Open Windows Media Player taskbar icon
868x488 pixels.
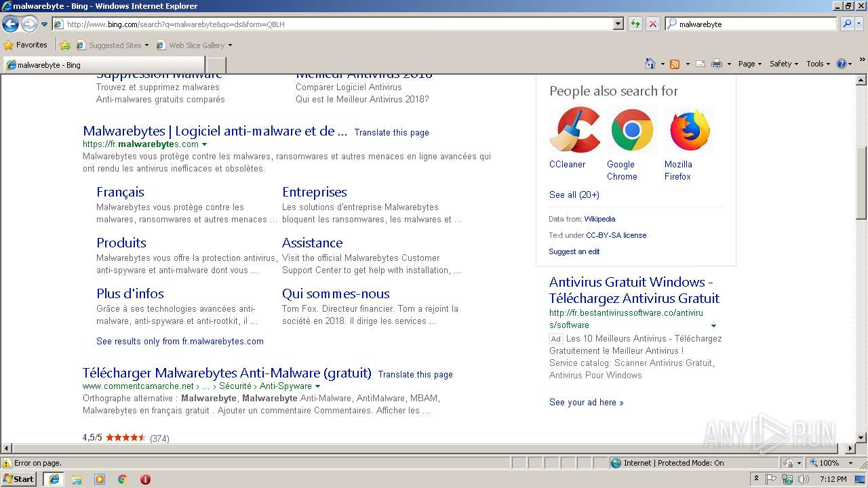tap(100, 479)
